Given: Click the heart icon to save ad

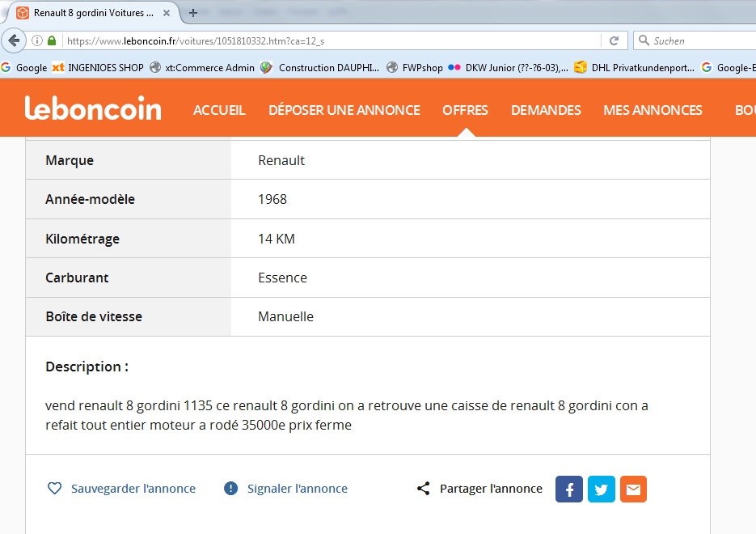Looking at the screenshot, I should pyautogui.click(x=54, y=488).
